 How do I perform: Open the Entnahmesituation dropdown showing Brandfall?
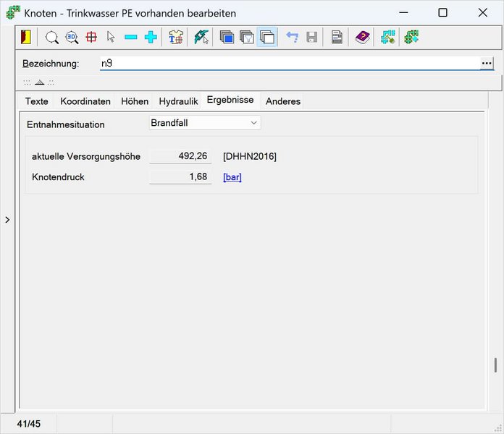(204, 123)
